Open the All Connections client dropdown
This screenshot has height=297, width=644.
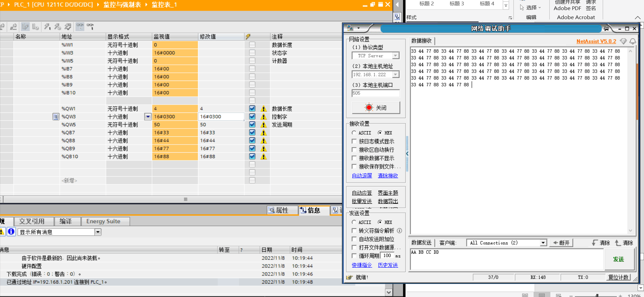543,243
